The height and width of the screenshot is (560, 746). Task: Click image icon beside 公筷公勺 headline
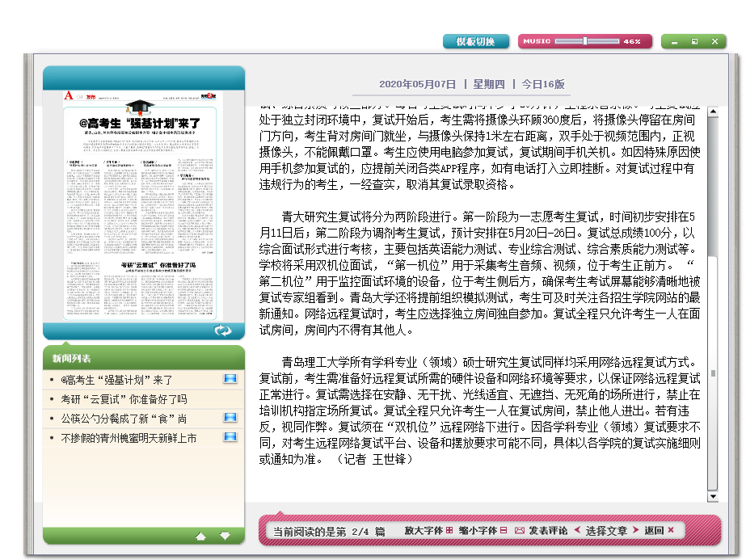[230, 418]
